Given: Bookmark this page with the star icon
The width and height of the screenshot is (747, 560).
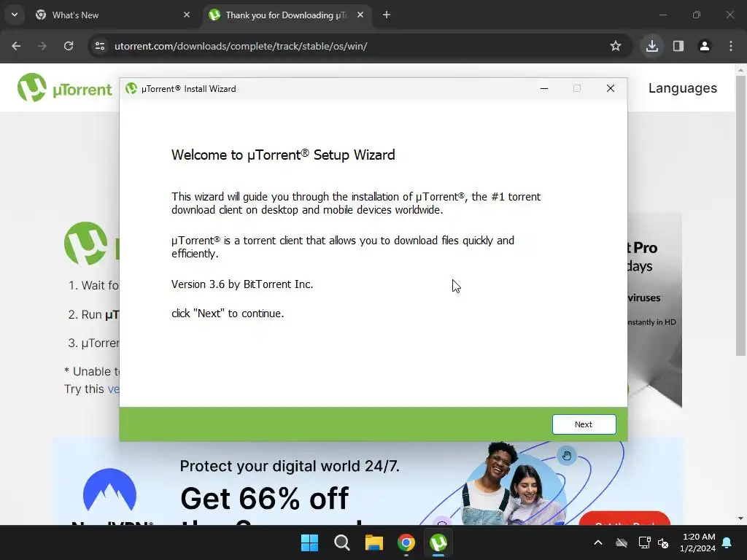Looking at the screenshot, I should click(616, 46).
